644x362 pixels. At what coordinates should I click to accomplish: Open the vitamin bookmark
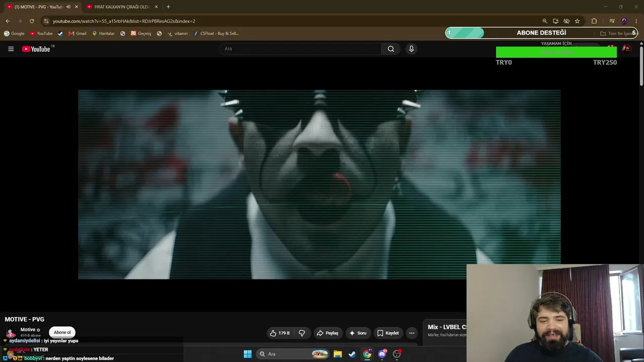[178, 34]
